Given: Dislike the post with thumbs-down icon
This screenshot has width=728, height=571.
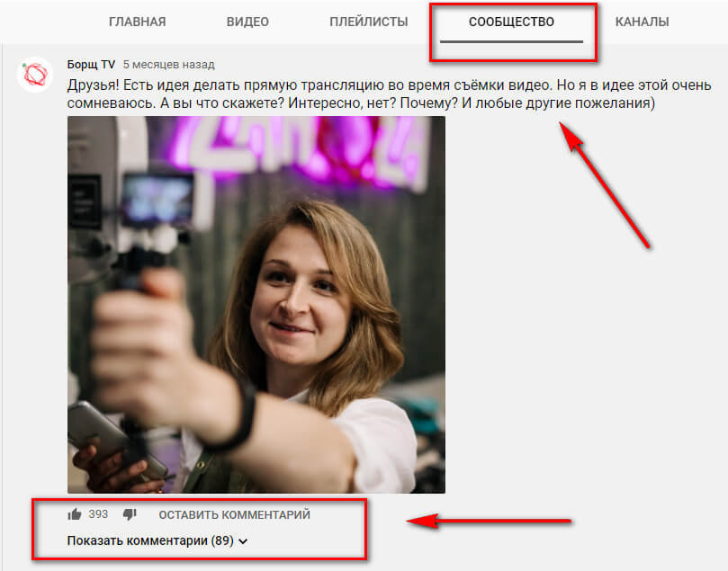Looking at the screenshot, I should tap(129, 514).
